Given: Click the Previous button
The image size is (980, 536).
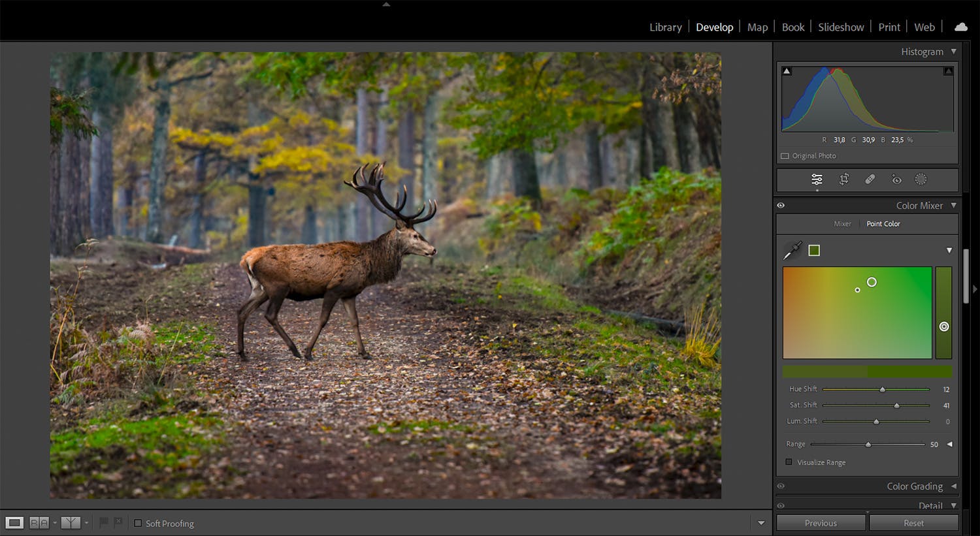Looking at the screenshot, I should point(821,522).
